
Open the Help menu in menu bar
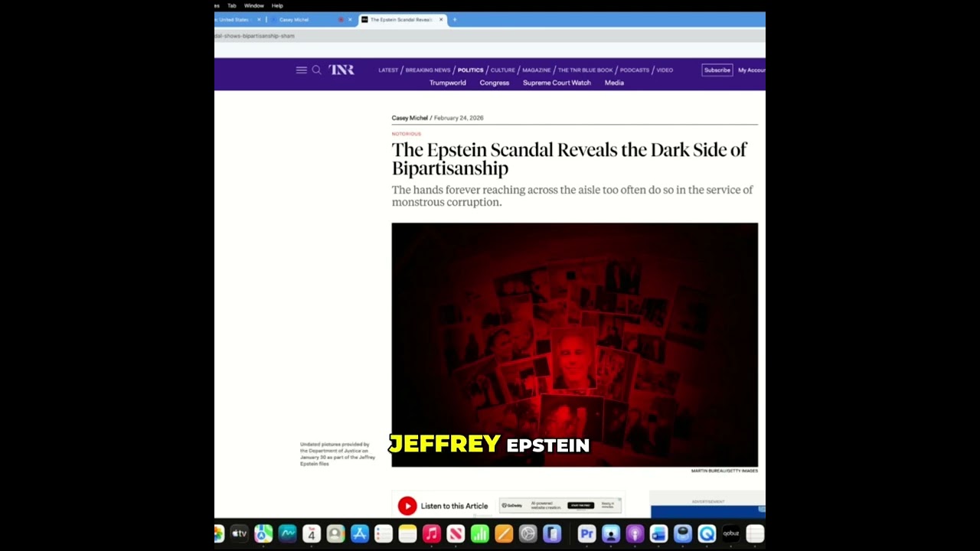(277, 5)
